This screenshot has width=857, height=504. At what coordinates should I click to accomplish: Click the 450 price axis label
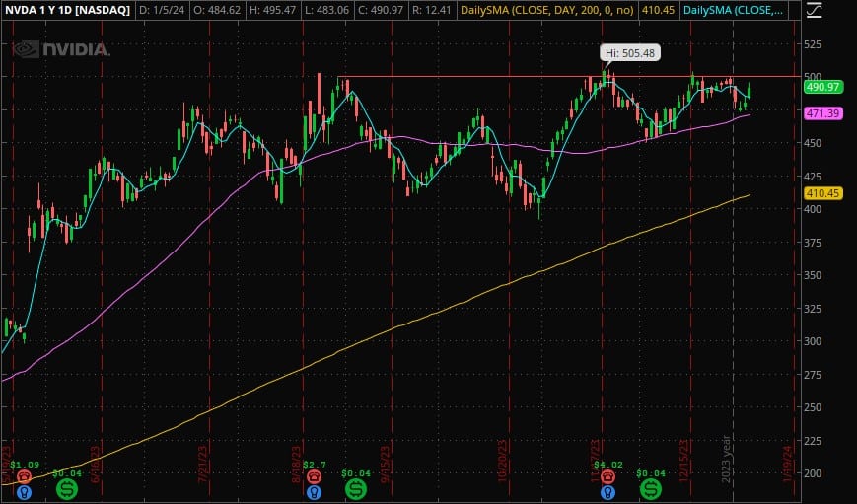[x=813, y=143]
